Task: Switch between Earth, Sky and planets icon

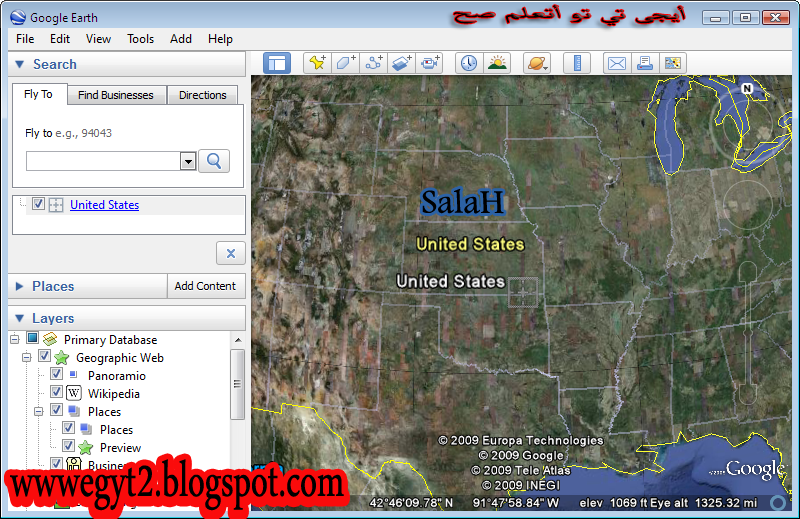Action: click(537, 63)
